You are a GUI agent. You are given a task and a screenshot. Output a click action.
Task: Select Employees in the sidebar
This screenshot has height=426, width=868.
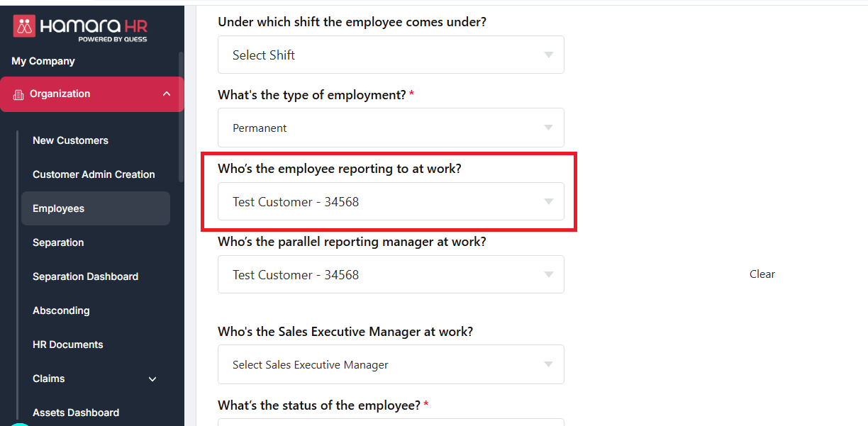tap(58, 208)
